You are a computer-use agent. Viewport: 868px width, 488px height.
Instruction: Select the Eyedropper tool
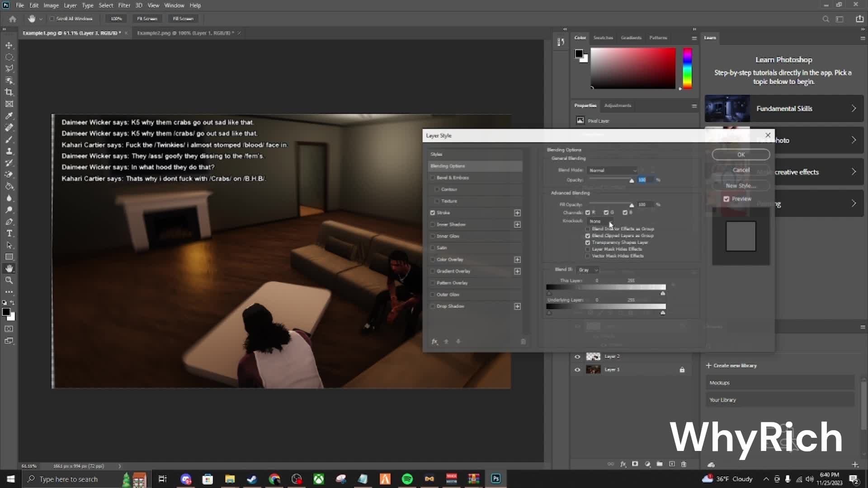pos(9,116)
